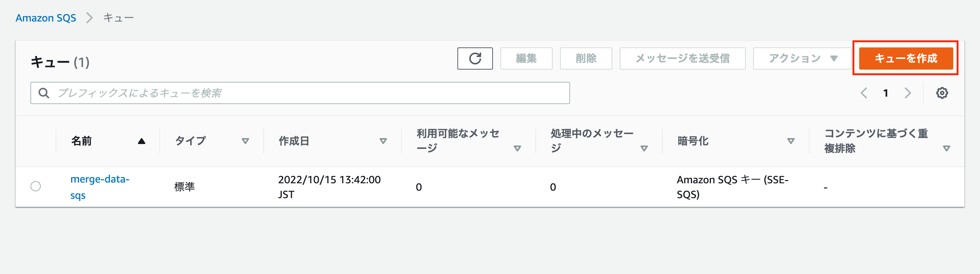Go to the previous page of queues
Image resolution: width=980 pixels, height=274 pixels.
pos(864,92)
